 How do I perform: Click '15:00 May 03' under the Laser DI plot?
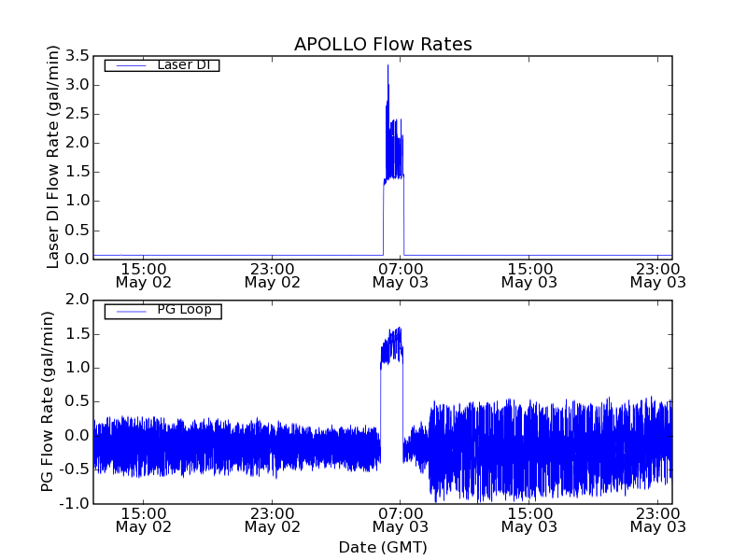tap(529, 275)
